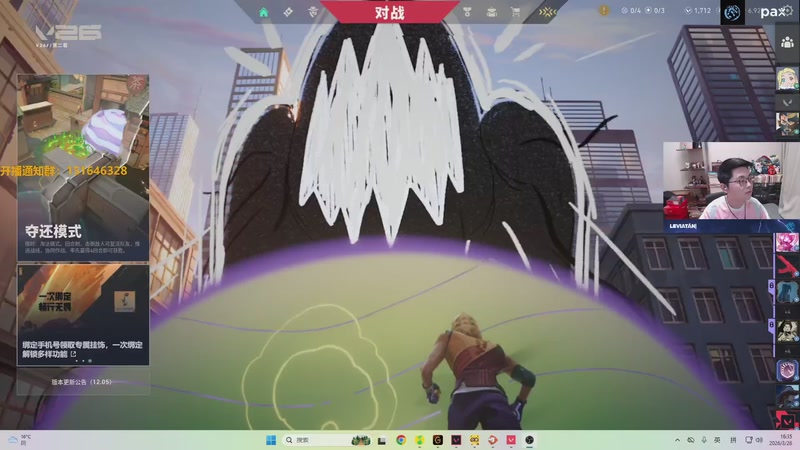Click the yellow Premier emblem icon

coord(547,12)
